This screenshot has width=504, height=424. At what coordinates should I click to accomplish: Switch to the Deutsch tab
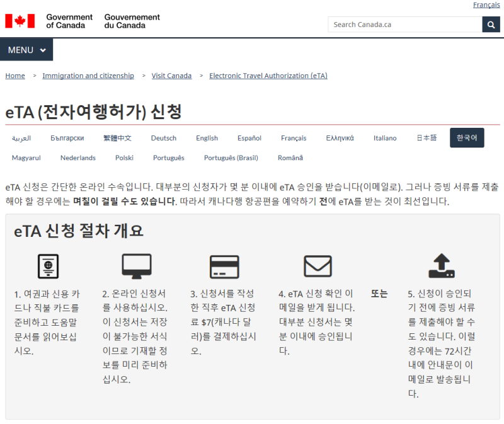click(164, 138)
